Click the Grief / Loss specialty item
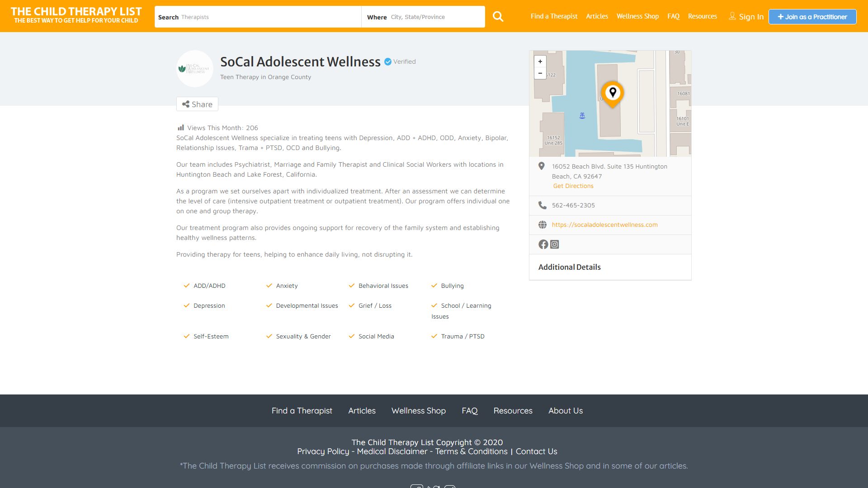 click(370, 306)
